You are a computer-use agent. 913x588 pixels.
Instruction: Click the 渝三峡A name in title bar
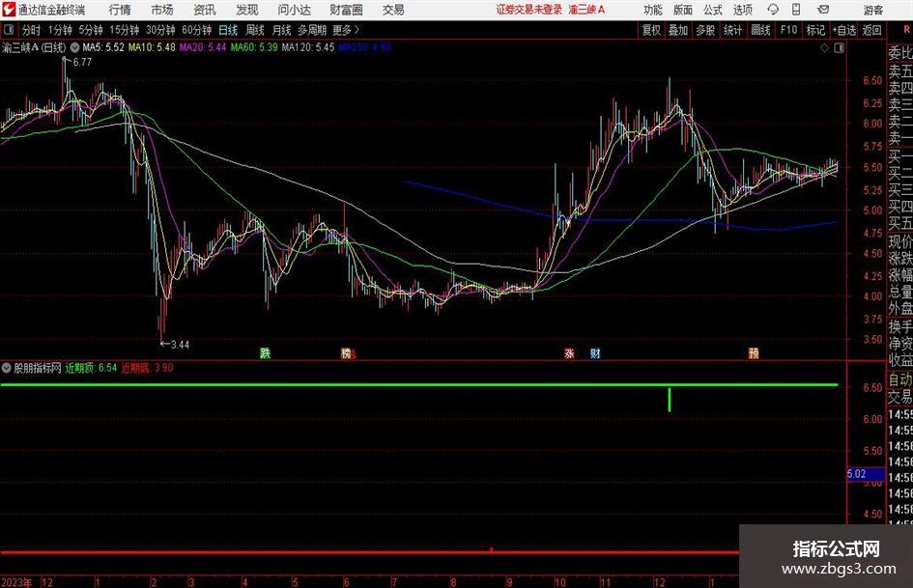click(x=587, y=10)
